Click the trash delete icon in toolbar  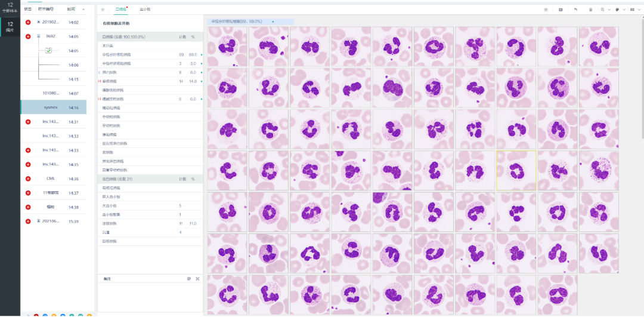coord(590,10)
